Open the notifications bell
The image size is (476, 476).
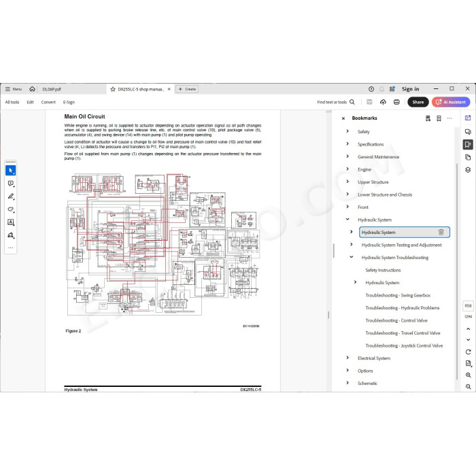(x=381, y=89)
